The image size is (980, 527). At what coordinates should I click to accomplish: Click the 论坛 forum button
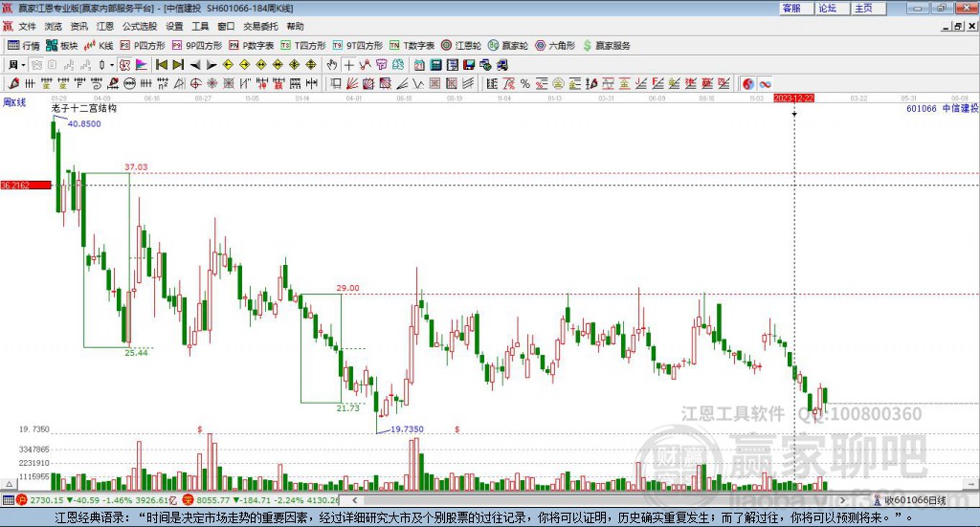pos(833,8)
